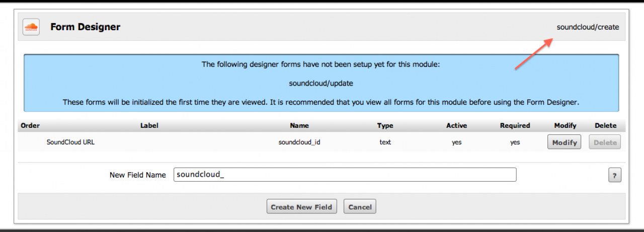The width and height of the screenshot is (644, 232).
Task: Click the Required column header
Action: (515, 125)
